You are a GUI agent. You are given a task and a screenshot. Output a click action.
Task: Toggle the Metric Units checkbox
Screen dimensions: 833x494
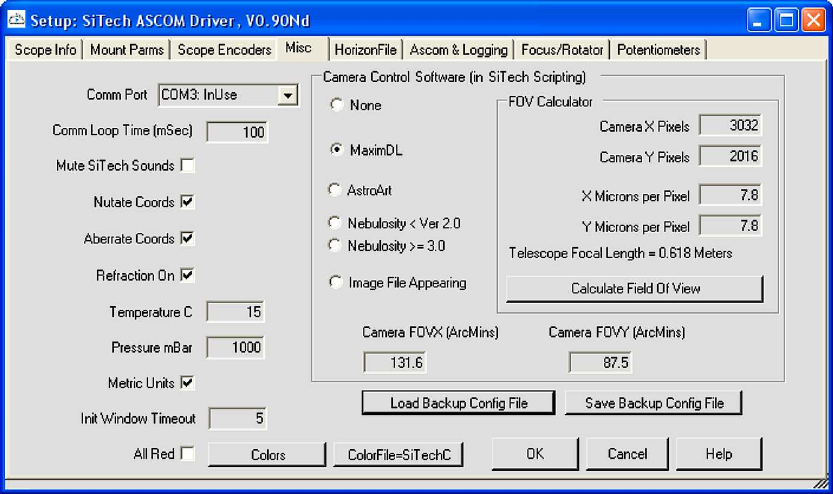tap(187, 382)
